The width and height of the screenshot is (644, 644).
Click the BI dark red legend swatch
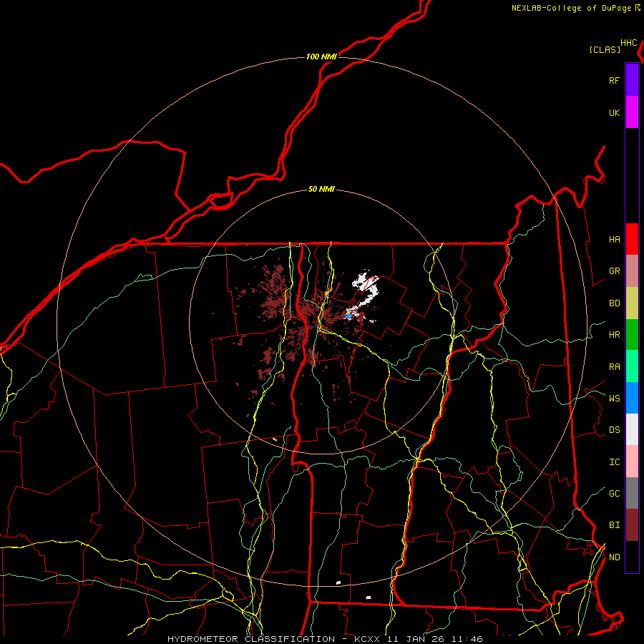tap(632, 525)
